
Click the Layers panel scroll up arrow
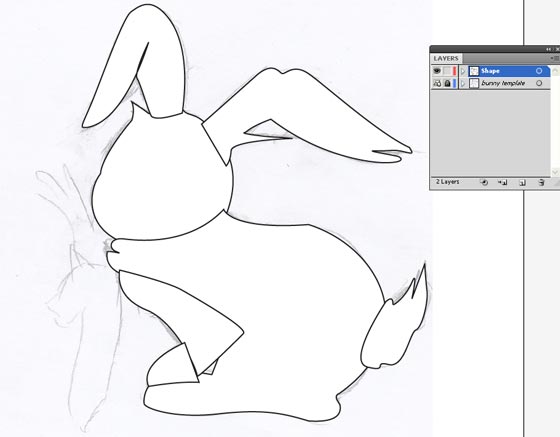555,71
